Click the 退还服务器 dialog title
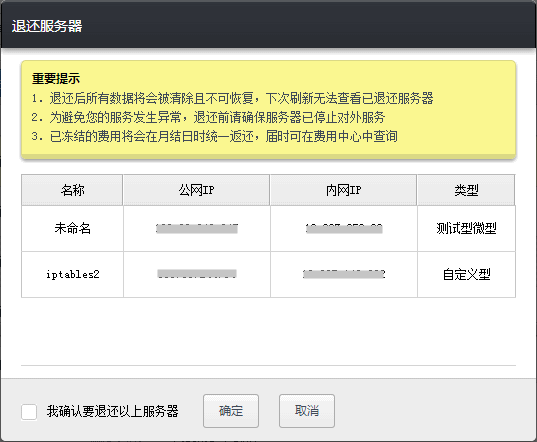 [x=47, y=26]
